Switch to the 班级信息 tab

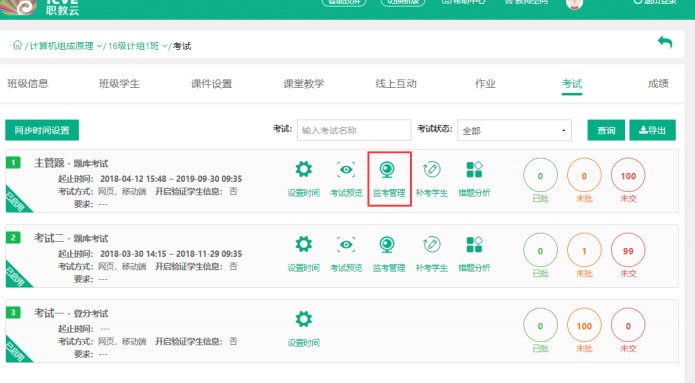coord(27,83)
